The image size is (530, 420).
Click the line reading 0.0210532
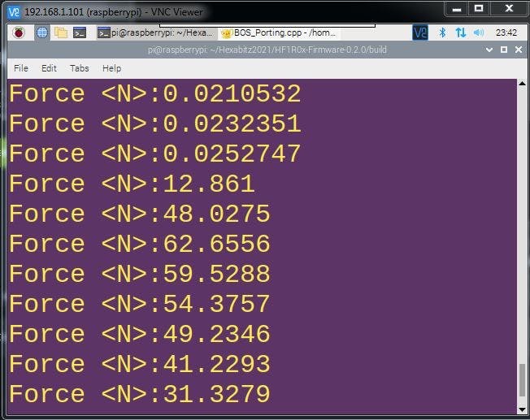(x=154, y=93)
